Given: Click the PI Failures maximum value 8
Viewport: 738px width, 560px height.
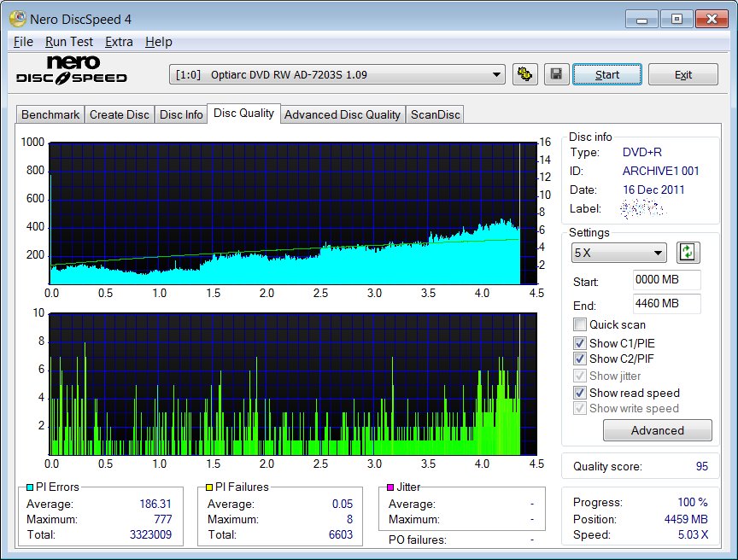Looking at the screenshot, I should coord(349,519).
